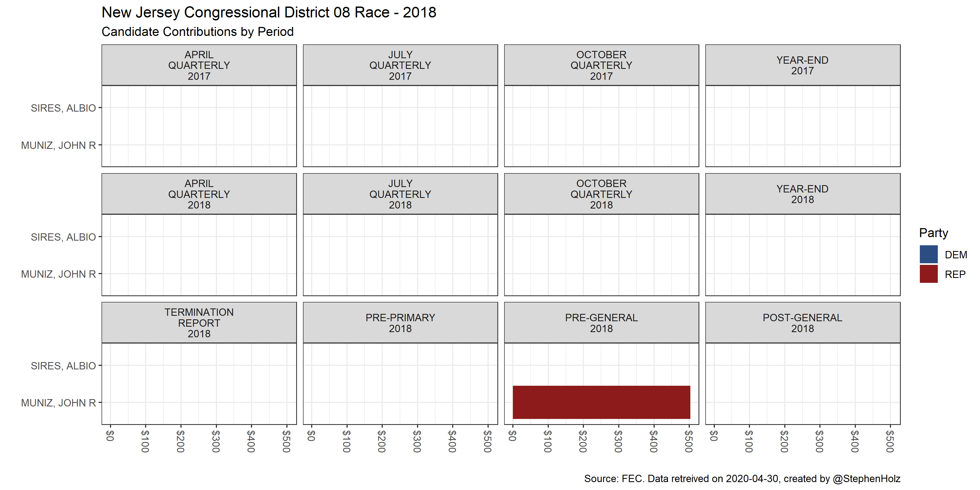The width and height of the screenshot is (980, 490).
Task: Click the TERMINATION REPORT 2018 header
Action: click(x=199, y=323)
